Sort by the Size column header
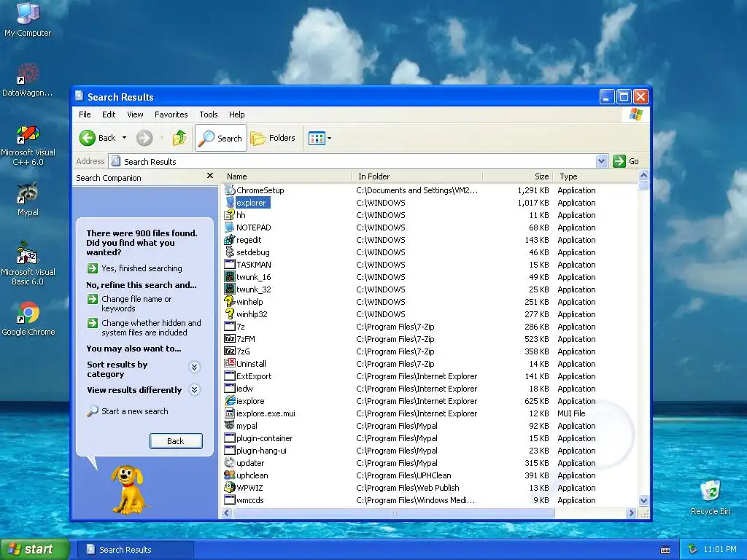Screen dimensions: 747x560 [x=517, y=176]
